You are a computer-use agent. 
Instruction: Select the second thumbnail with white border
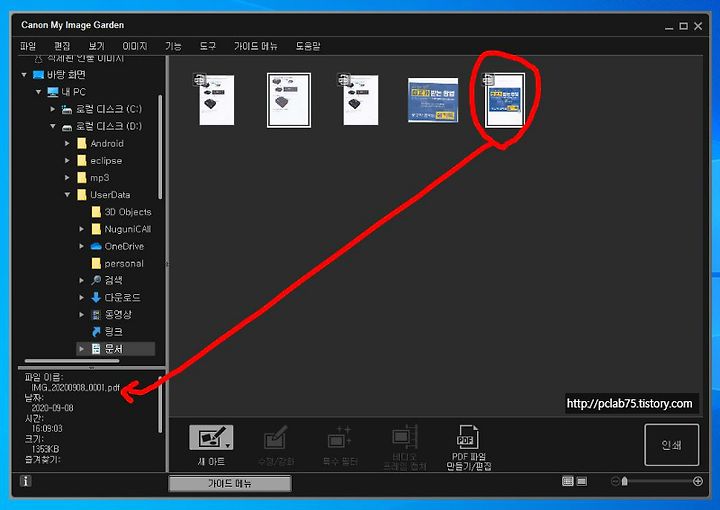click(x=289, y=100)
